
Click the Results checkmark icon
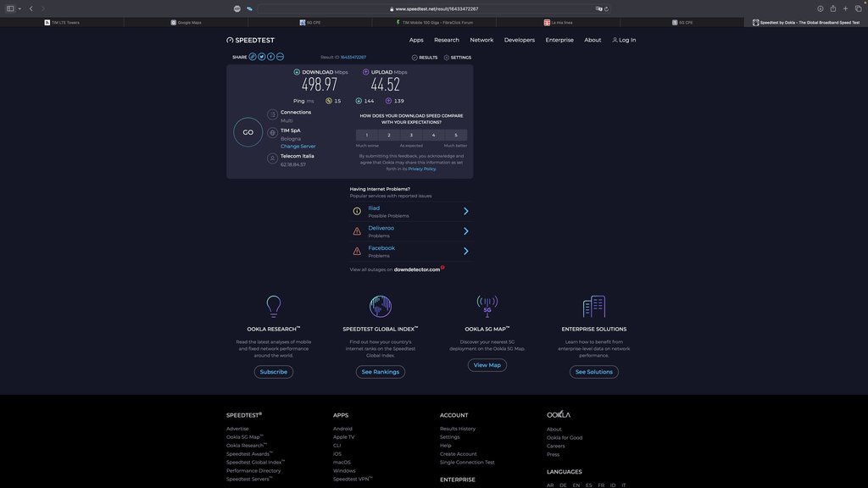click(415, 58)
